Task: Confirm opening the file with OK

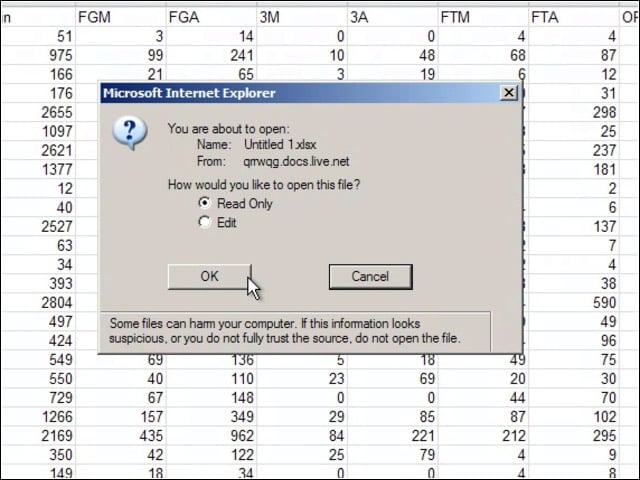Action: pyautogui.click(x=209, y=276)
